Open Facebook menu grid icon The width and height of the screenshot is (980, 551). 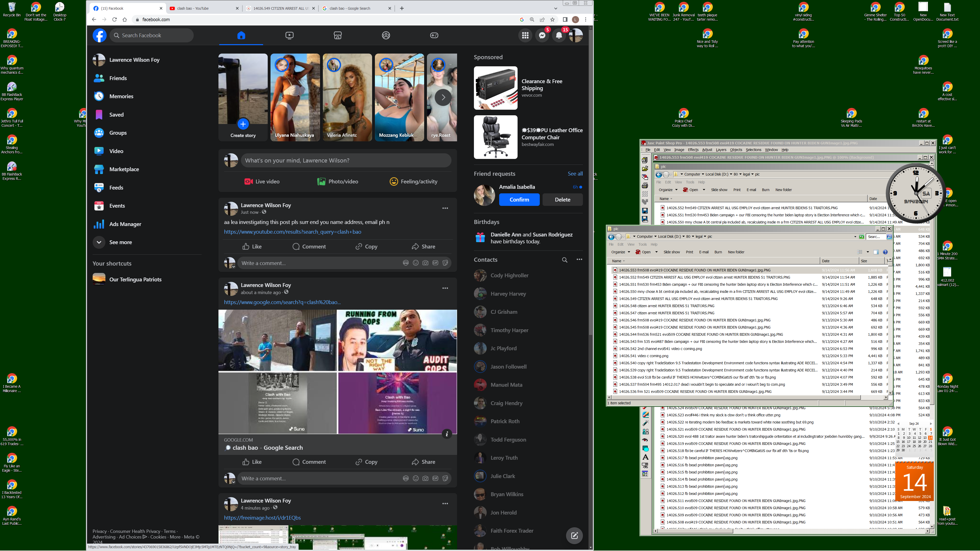coord(525,35)
